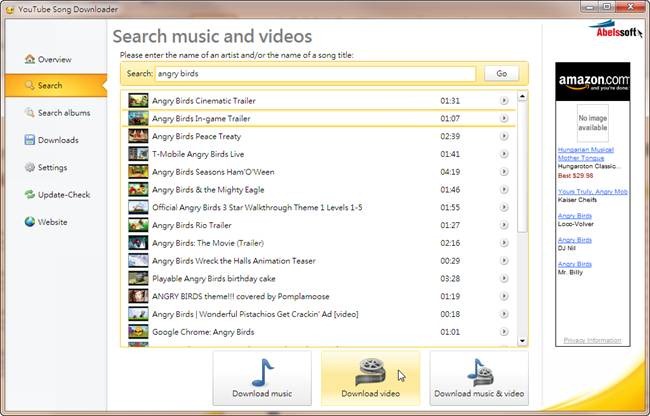Click the amazon.com ad banner
The height and width of the screenshot is (416, 650).
(x=592, y=82)
